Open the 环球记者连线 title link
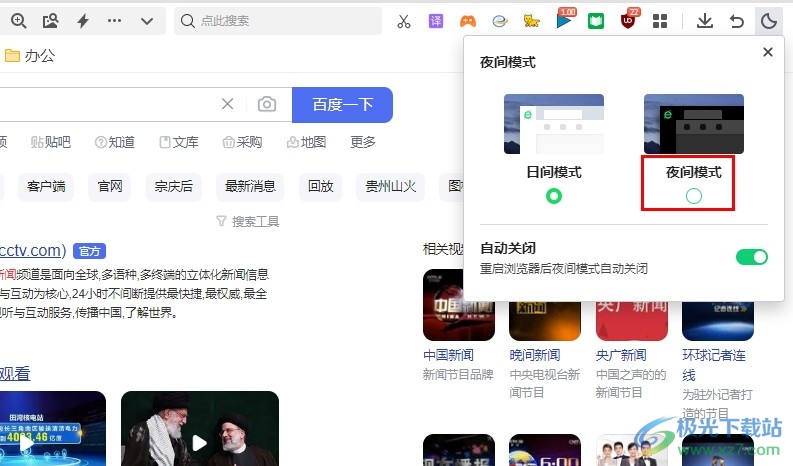The height and width of the screenshot is (466, 793). point(714,365)
